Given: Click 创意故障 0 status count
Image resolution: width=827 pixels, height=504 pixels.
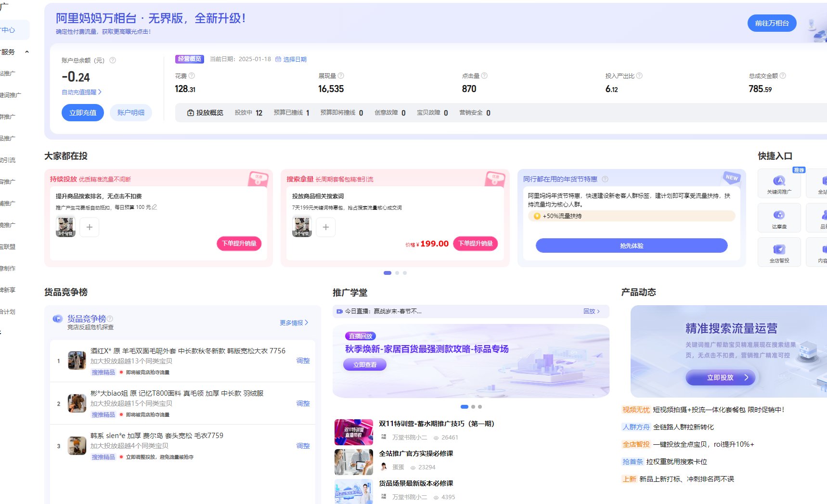Looking at the screenshot, I should (x=390, y=113).
